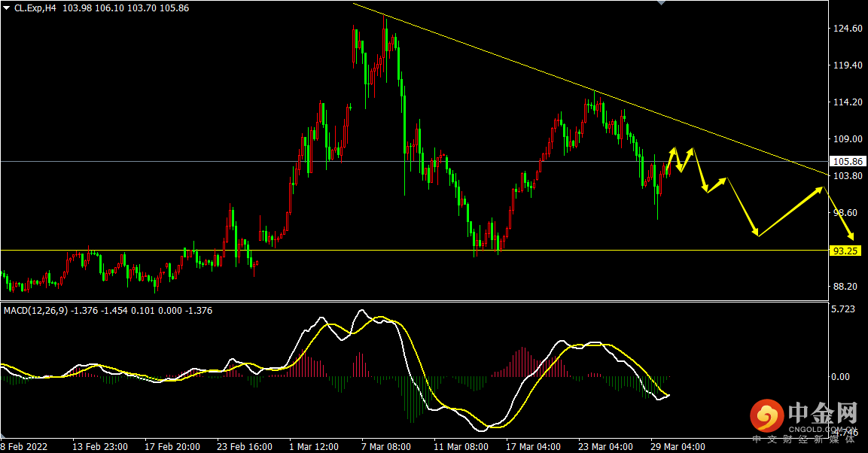Click the CL.Exp,H4 symbol label
Image resolution: width=868 pixels, height=453 pixels.
tap(35, 8)
